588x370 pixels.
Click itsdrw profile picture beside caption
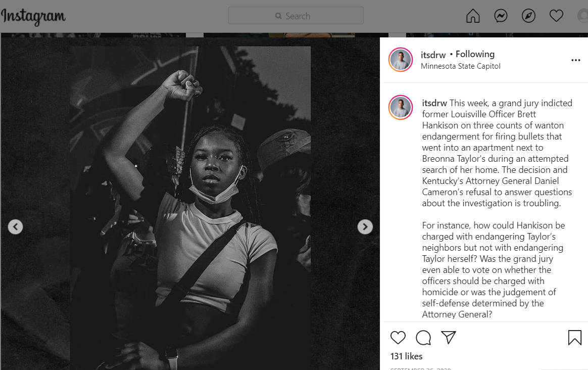point(401,107)
